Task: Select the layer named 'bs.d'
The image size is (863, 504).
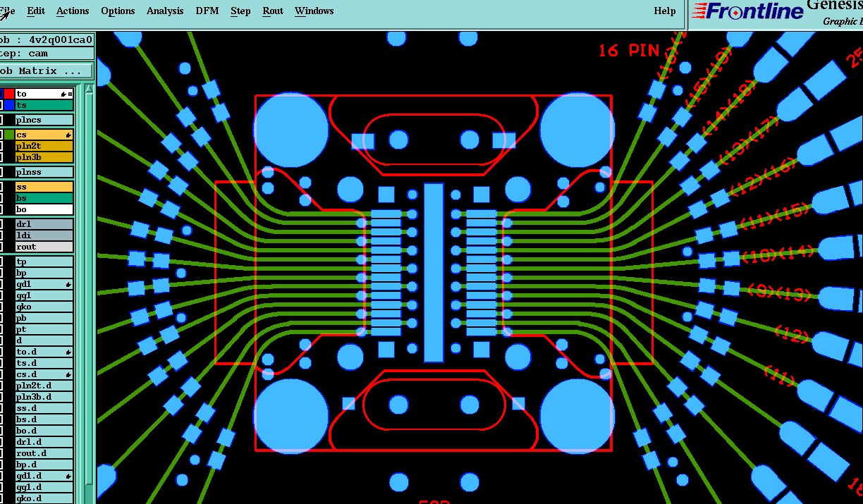Action: pyautogui.click(x=44, y=419)
